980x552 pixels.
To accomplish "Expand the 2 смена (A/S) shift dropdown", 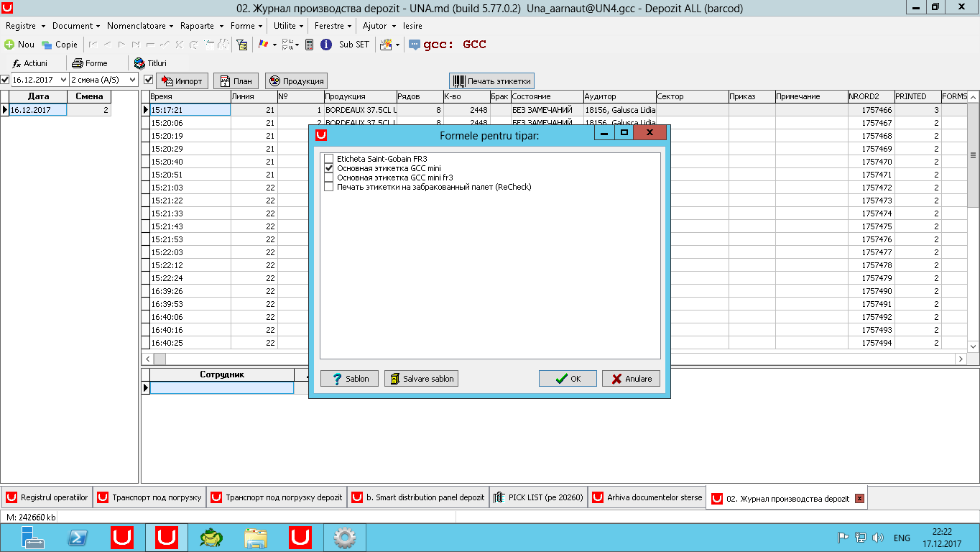I will [133, 80].
